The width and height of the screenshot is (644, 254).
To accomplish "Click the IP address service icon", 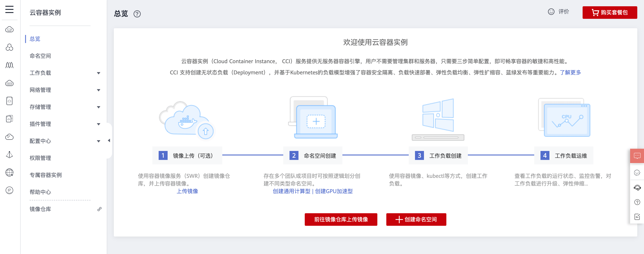I will click(x=9, y=190).
